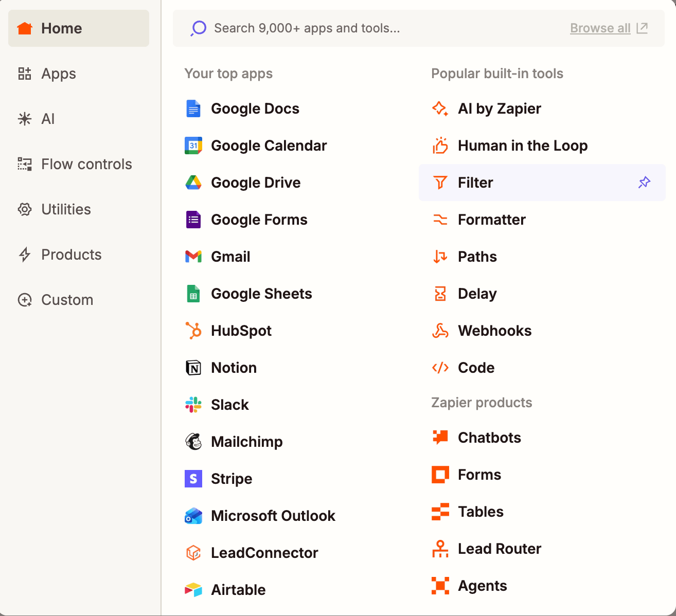Click the AI by Zapier sparkle icon
The width and height of the screenshot is (676, 616).
coord(440,108)
